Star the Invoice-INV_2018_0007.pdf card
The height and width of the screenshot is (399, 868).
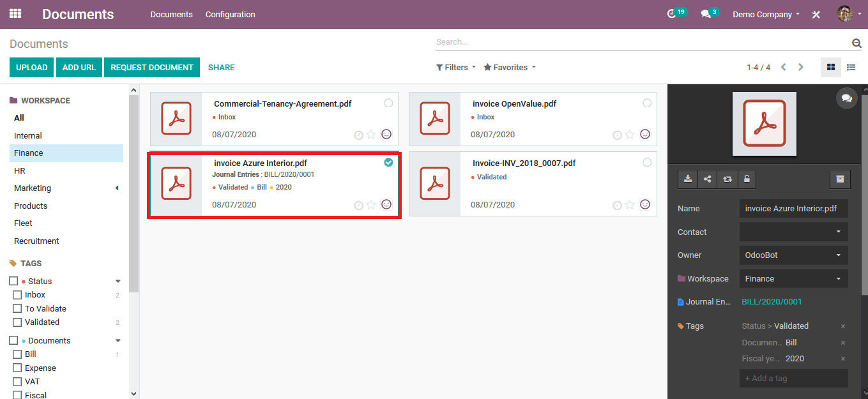(x=630, y=205)
